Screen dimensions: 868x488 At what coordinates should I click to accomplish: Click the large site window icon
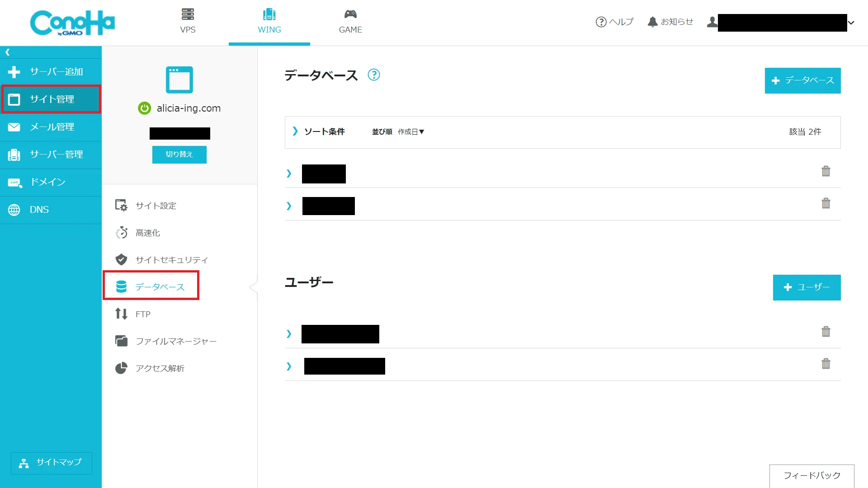tap(179, 80)
